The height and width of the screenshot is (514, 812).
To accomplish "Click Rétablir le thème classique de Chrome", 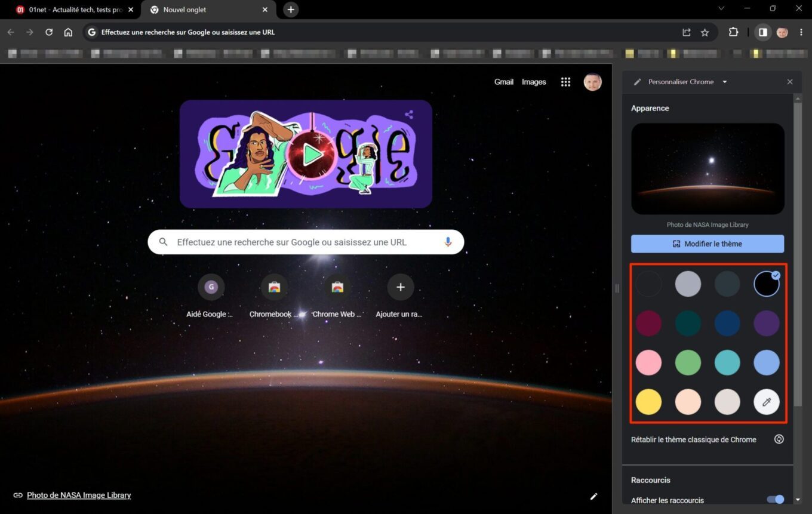I will click(694, 439).
